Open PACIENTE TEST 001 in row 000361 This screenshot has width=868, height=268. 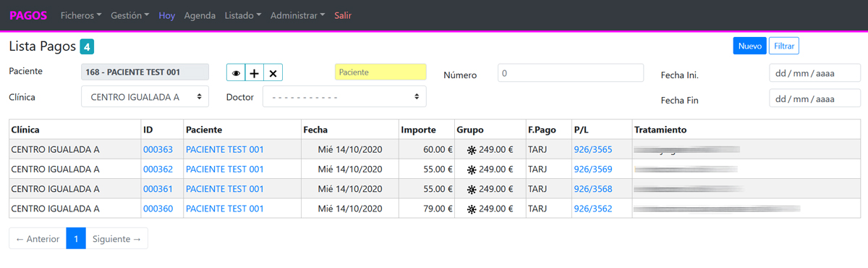click(225, 189)
